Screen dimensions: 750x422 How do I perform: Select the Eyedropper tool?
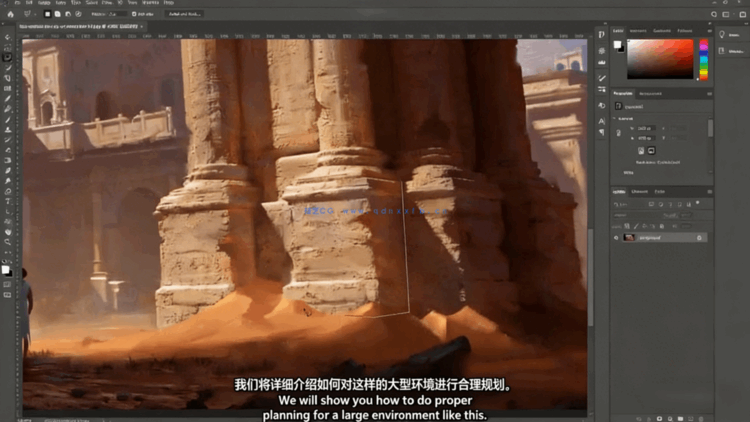tap(7, 99)
